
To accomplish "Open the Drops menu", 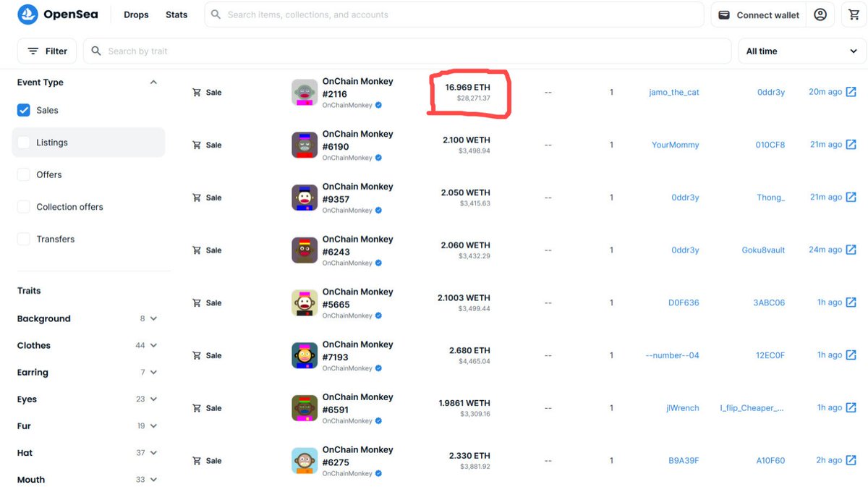I will 136,14.
